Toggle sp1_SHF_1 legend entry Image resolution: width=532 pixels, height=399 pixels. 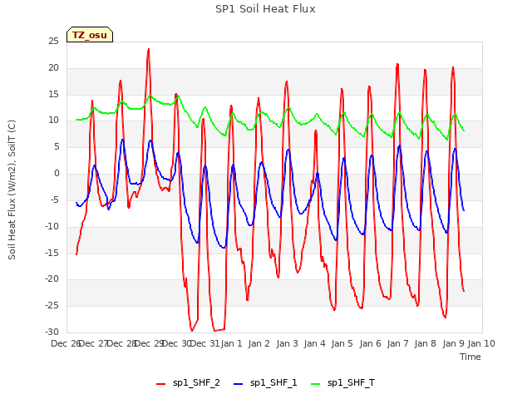coord(265,383)
